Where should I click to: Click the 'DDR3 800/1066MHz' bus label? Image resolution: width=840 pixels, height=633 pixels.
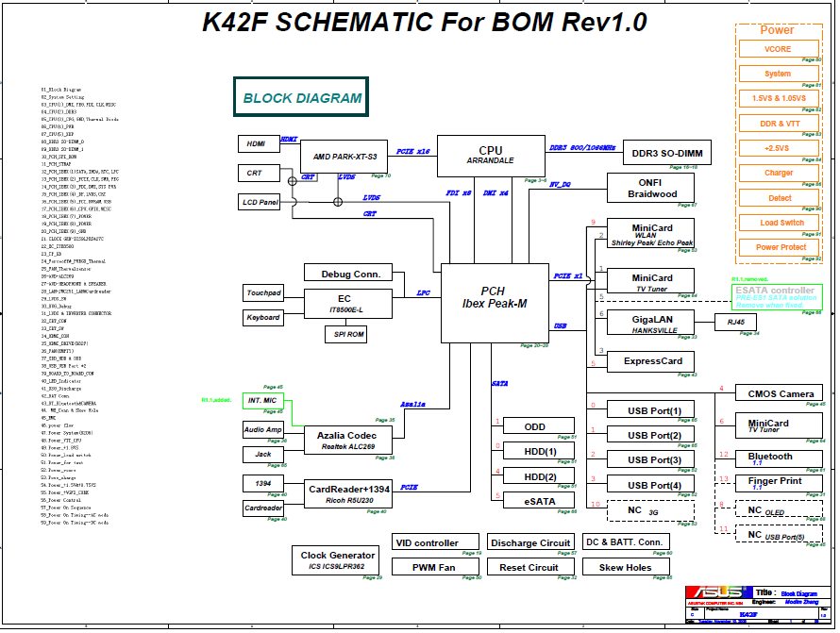(582, 147)
